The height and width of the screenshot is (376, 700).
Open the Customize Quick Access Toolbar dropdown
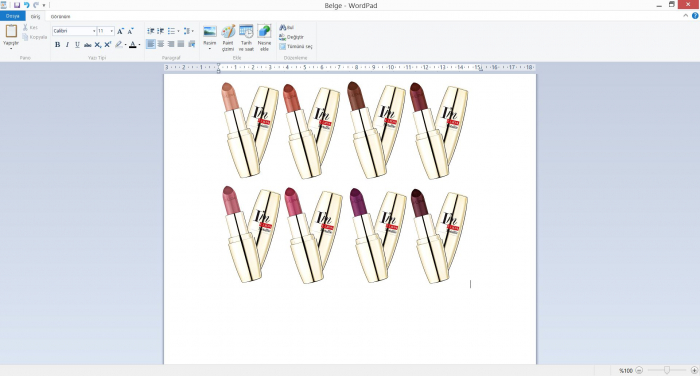[x=44, y=5]
